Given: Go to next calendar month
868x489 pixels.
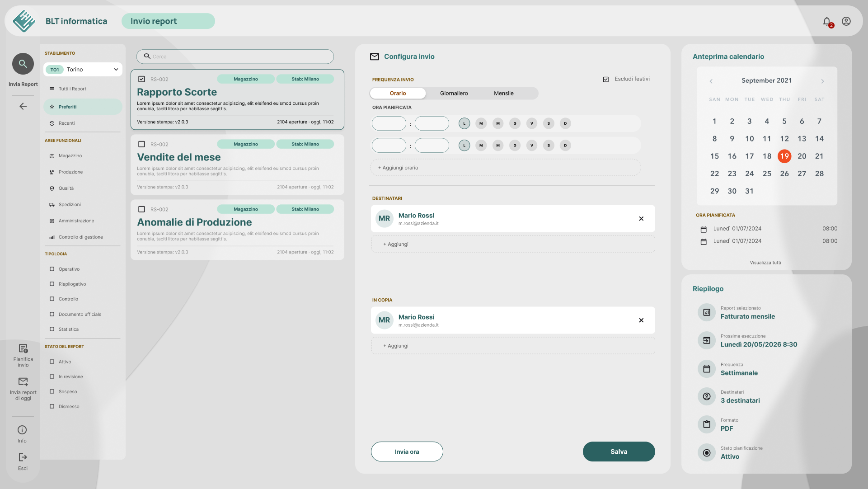Looking at the screenshot, I should click(822, 81).
